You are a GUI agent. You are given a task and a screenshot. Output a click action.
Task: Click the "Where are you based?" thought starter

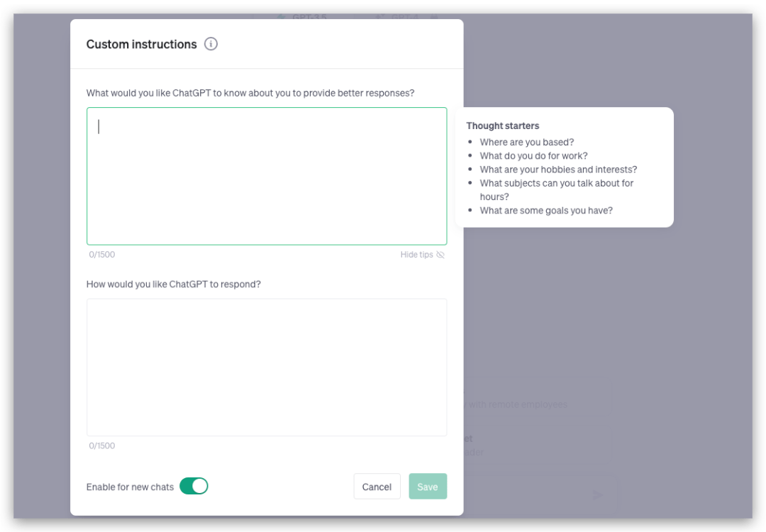[527, 142]
